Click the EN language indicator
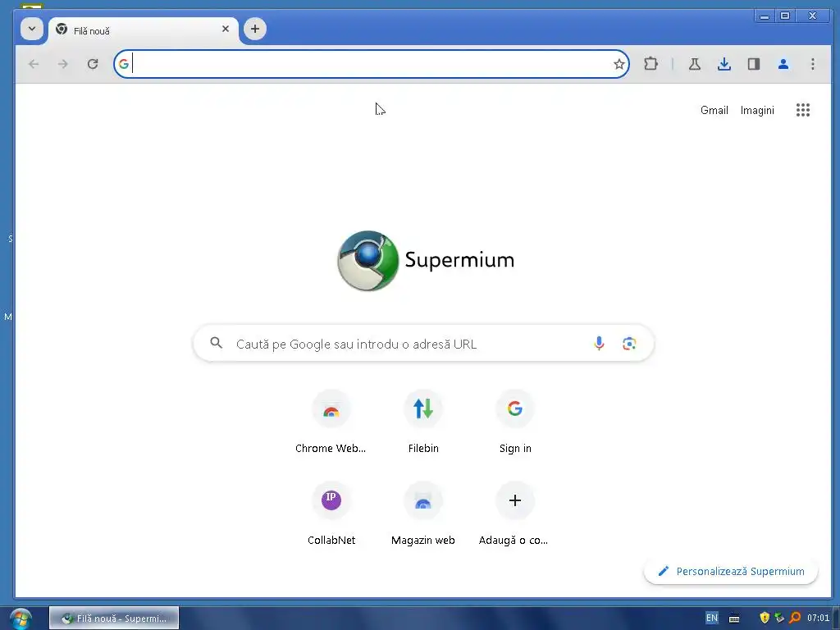The image size is (840, 630). [711, 619]
